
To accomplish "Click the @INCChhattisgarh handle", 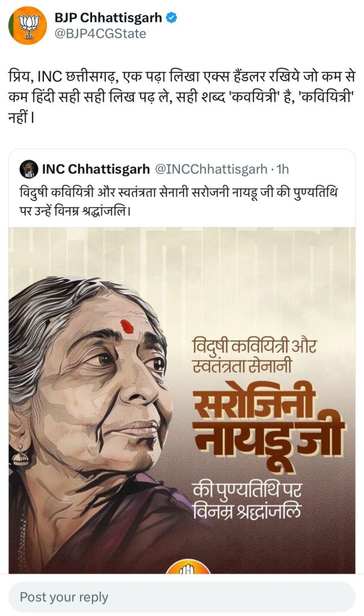I will pyautogui.click(x=209, y=169).
